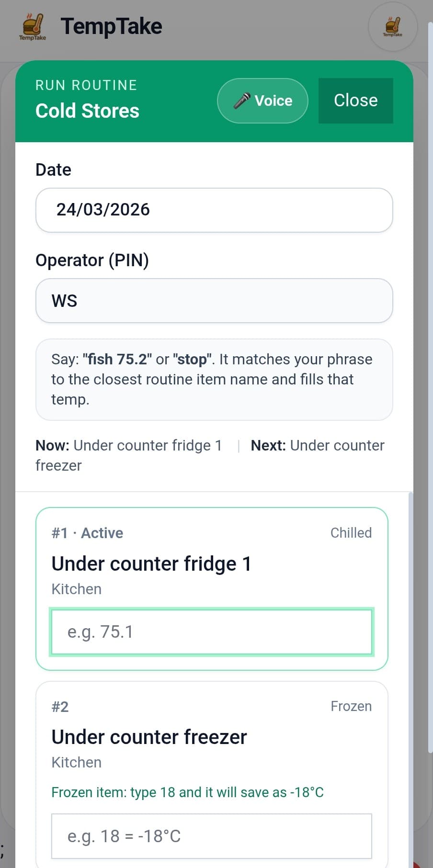This screenshot has height=868, width=433.
Task: Click the voice usage hint box
Action: tap(214, 379)
